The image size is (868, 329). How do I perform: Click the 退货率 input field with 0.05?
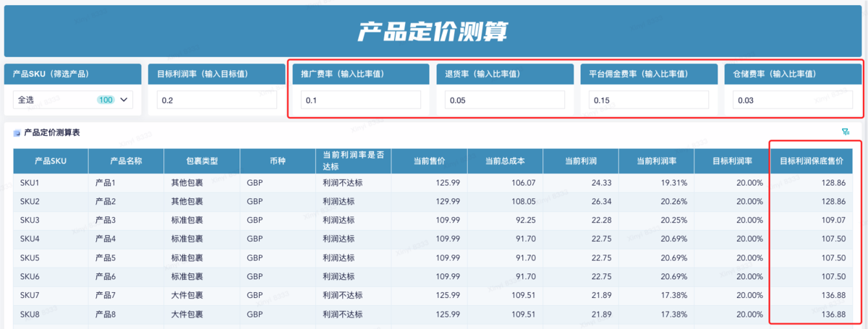coord(505,100)
